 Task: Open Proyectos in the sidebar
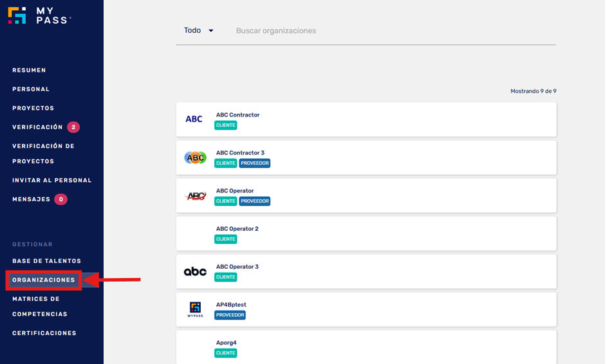[x=33, y=108]
